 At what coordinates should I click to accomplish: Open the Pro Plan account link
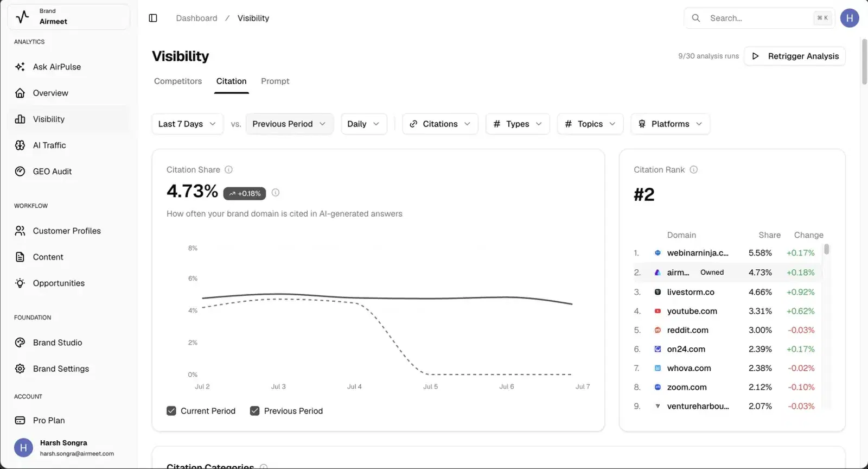[69, 420]
